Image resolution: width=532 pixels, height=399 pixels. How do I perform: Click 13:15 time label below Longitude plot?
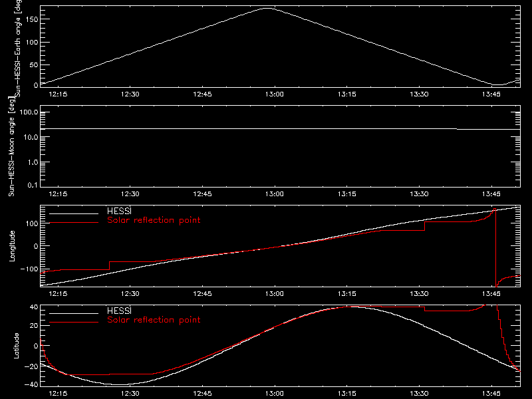(x=346, y=294)
